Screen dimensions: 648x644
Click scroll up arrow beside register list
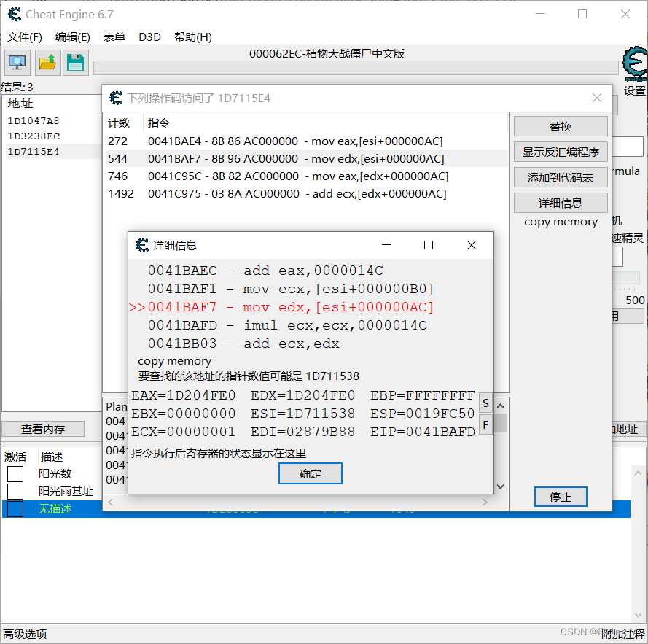[501, 406]
